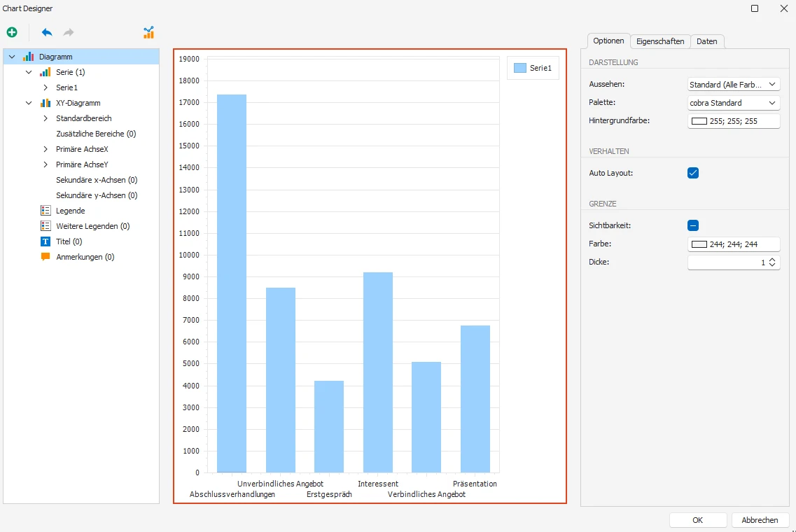This screenshot has width=796, height=532.
Task: Increase Dicke with the up arrow
Action: tap(772, 260)
